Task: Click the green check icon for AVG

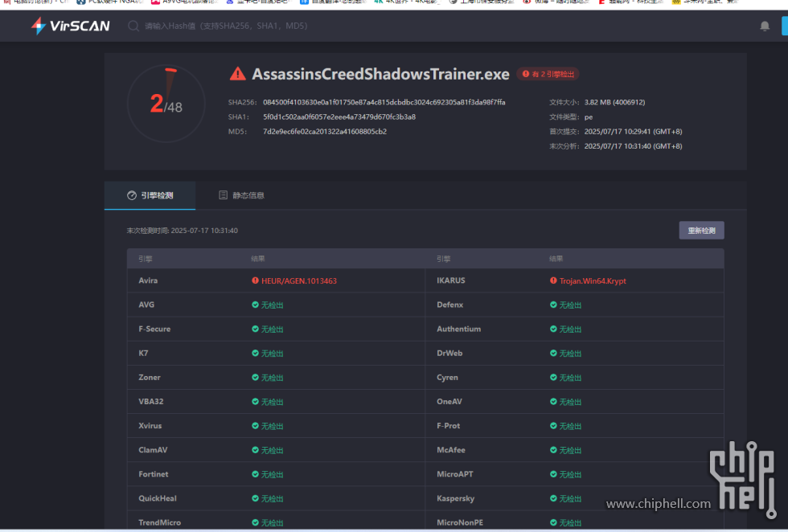Action: click(x=256, y=305)
